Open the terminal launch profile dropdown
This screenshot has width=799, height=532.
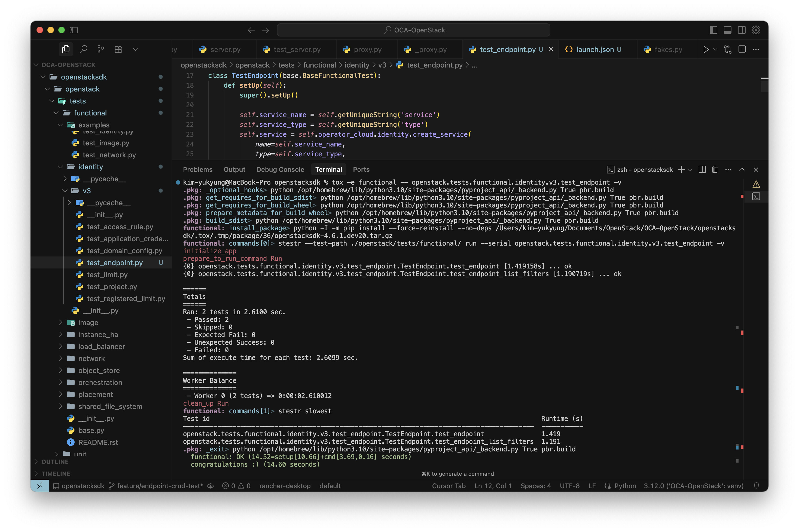pos(690,170)
